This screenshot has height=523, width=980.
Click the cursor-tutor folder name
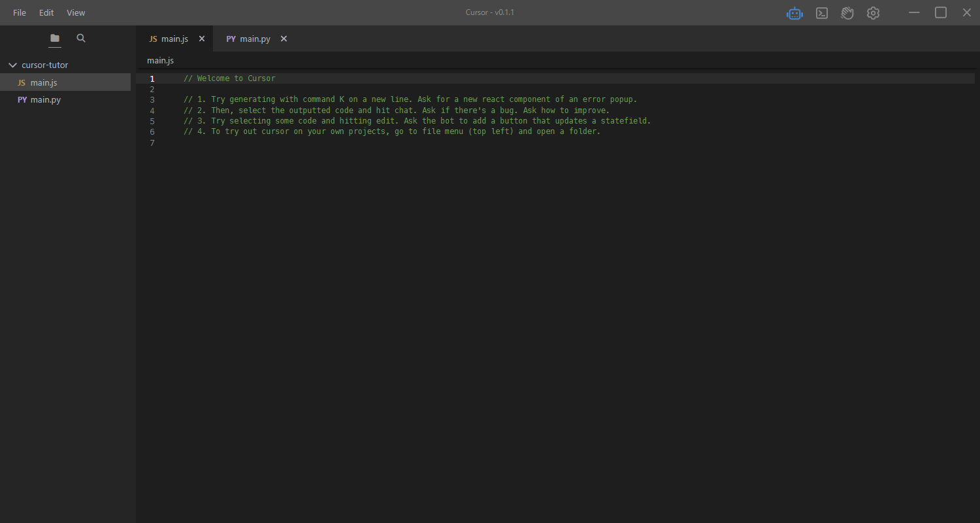click(44, 65)
